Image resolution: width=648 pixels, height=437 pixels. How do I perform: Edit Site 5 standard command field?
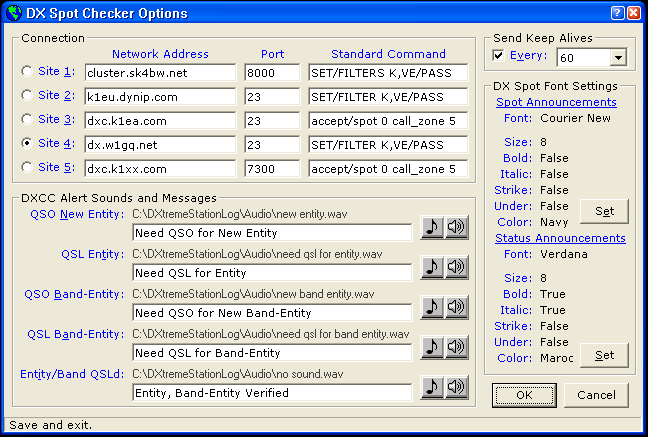point(388,169)
